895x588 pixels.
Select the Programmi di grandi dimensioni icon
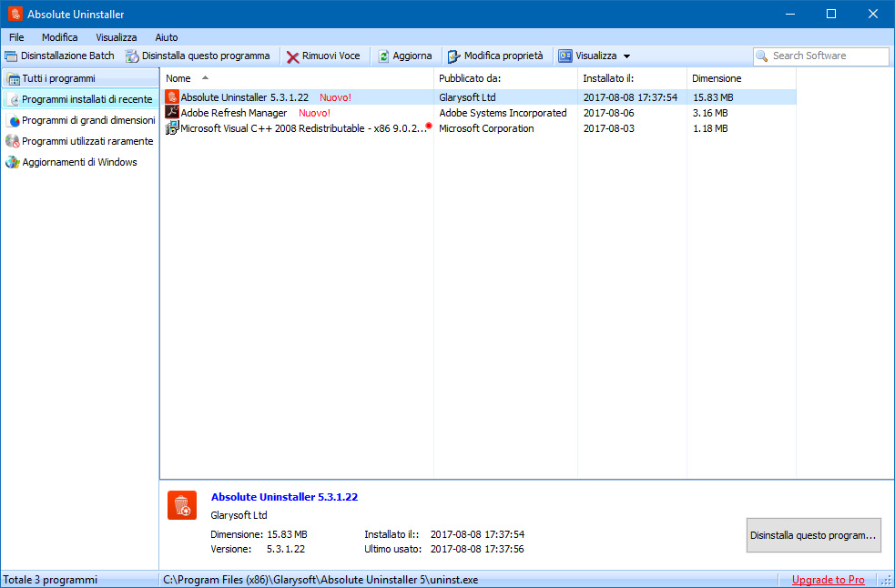(13, 120)
